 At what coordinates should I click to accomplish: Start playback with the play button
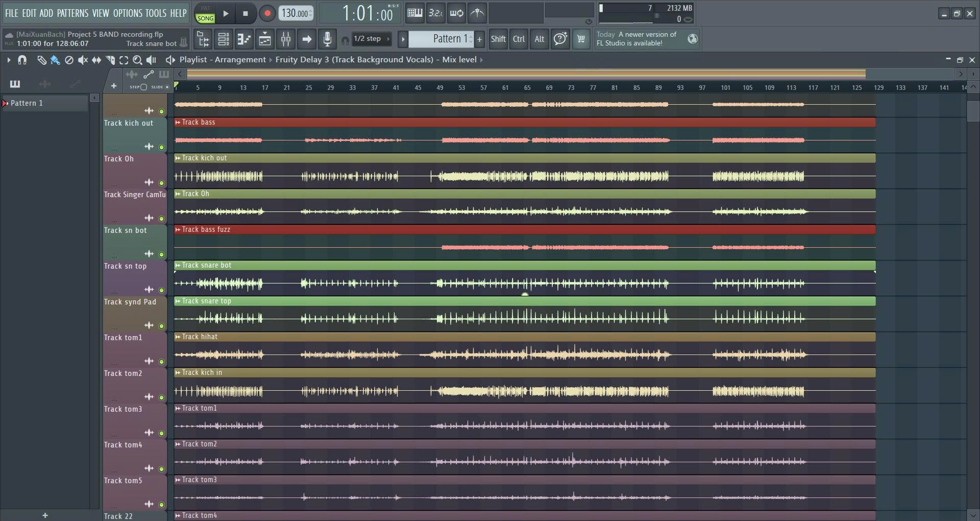226,13
